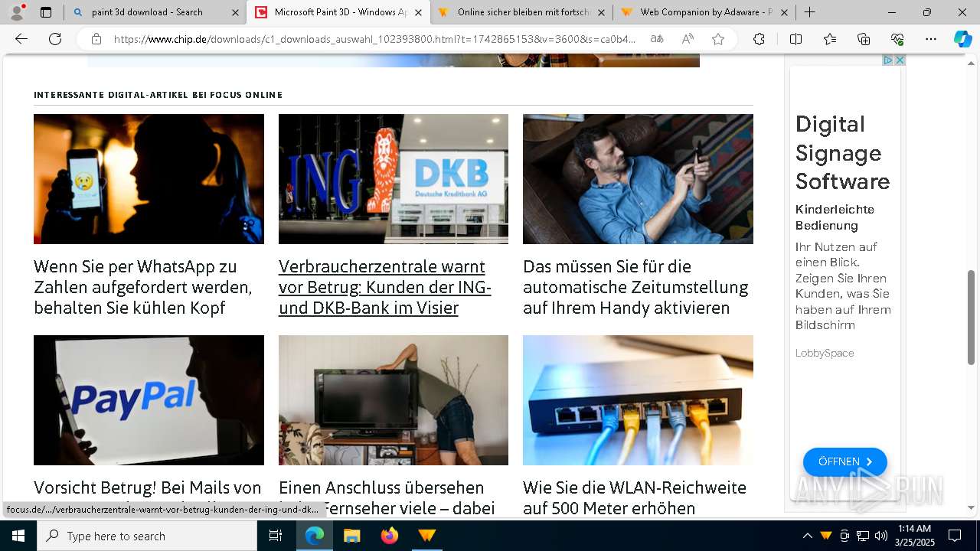The height and width of the screenshot is (551, 980).
Task: Click the television stand thumbnail
Action: click(394, 400)
